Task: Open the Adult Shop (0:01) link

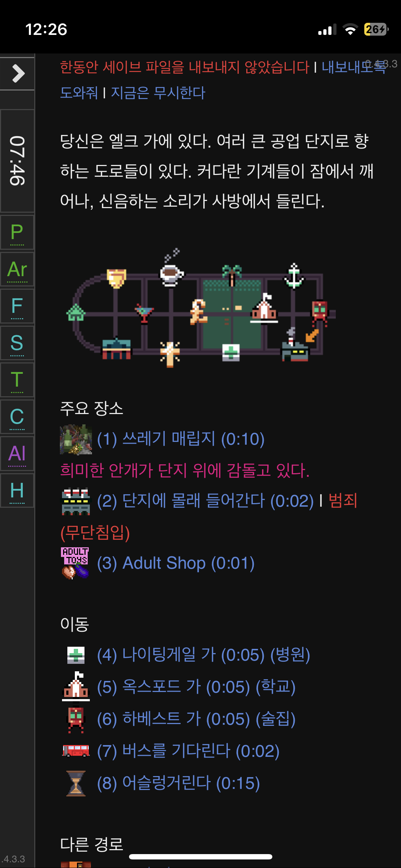Action: pyautogui.click(x=176, y=563)
